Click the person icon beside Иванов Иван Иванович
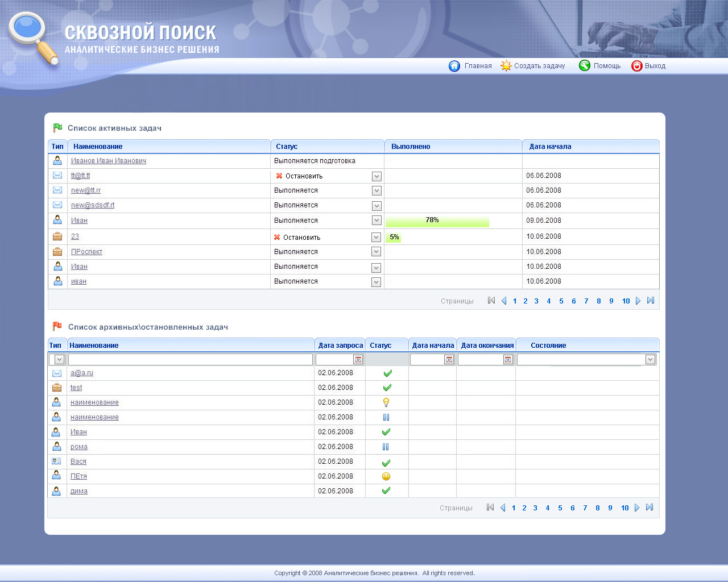Image resolution: width=728 pixels, height=582 pixels. (57, 160)
